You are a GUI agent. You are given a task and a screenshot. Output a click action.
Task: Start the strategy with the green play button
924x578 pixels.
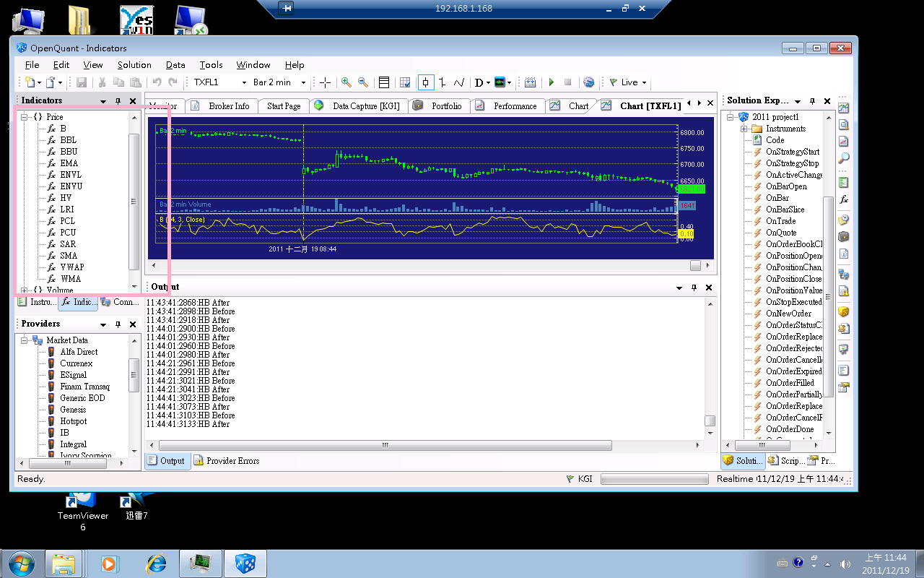coord(552,82)
